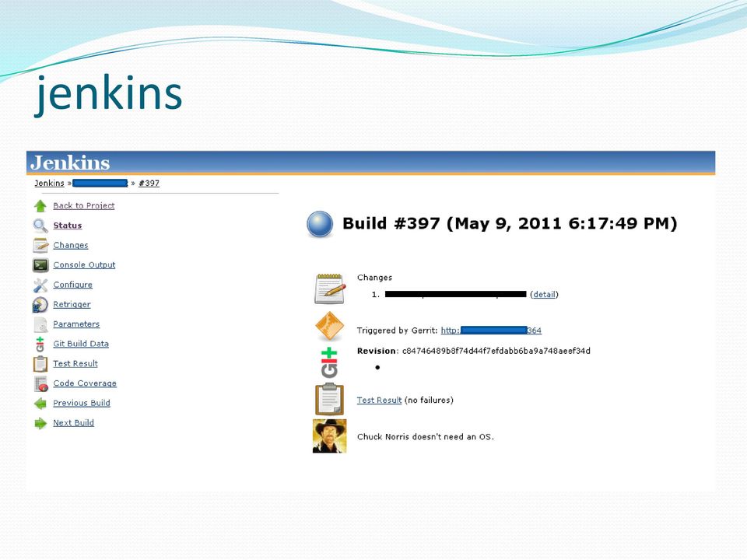The width and height of the screenshot is (747, 560).
Task: Open the (detail) changes link
Action: pos(544,295)
